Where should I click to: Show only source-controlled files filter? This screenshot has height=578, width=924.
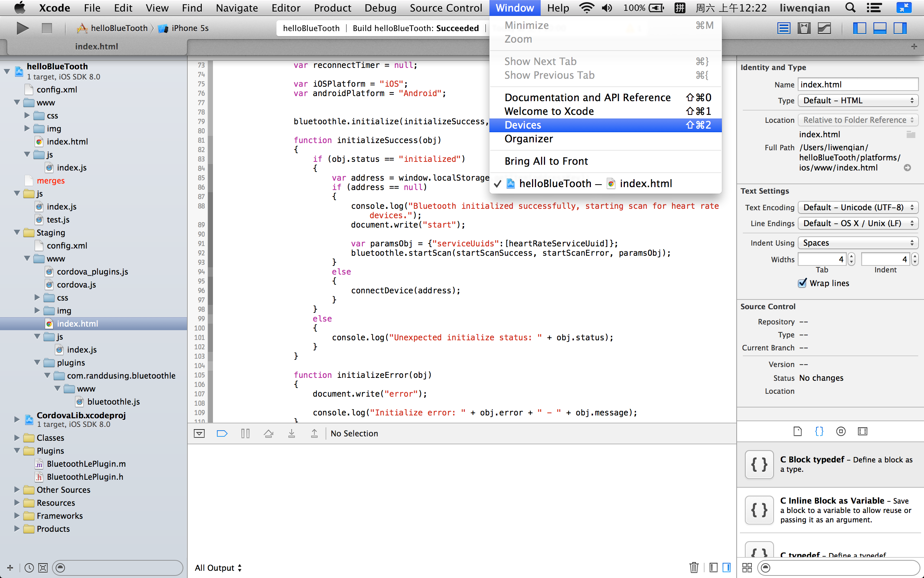point(43,568)
